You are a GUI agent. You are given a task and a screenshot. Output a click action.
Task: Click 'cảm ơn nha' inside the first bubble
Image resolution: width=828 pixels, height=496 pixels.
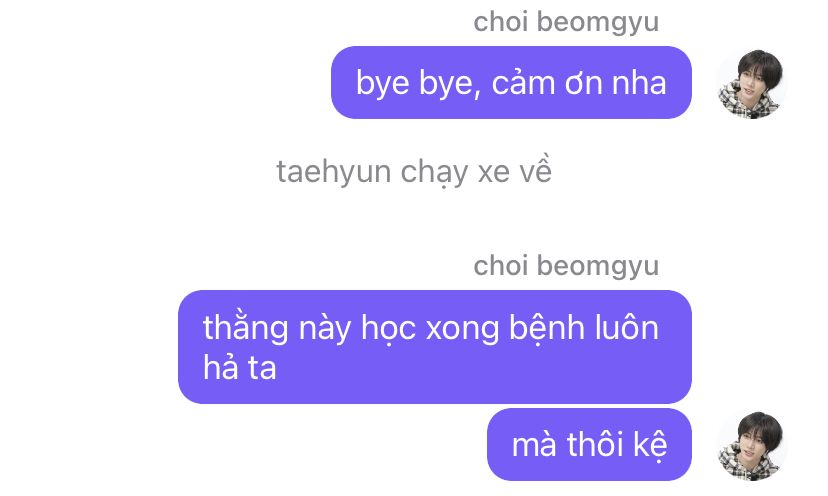coord(579,83)
